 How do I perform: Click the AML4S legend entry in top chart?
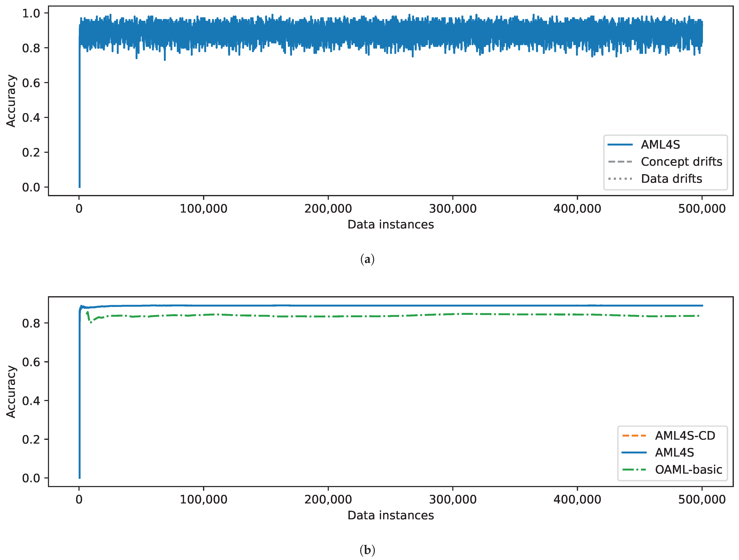coord(660,145)
